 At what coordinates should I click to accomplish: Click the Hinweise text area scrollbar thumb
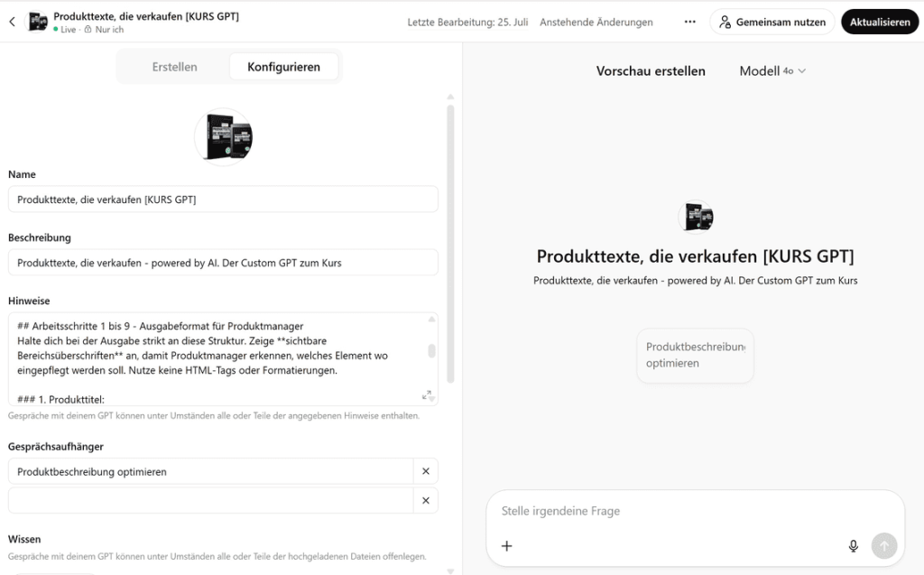tap(431, 351)
